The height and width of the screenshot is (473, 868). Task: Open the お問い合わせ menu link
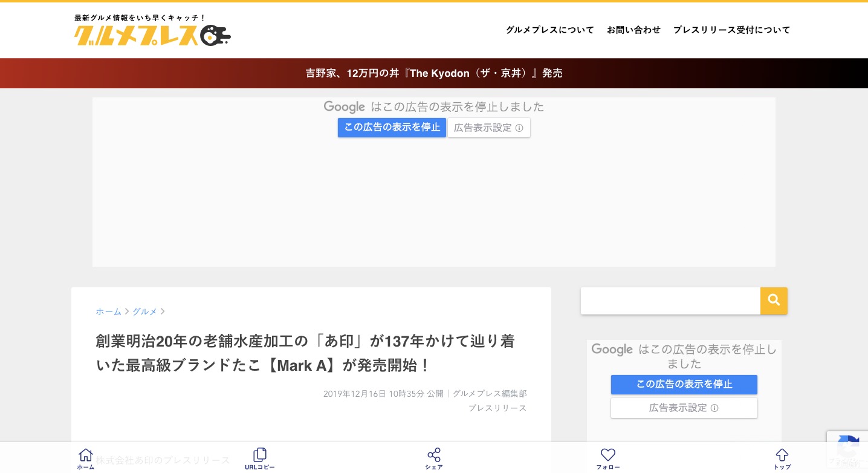[x=633, y=30]
